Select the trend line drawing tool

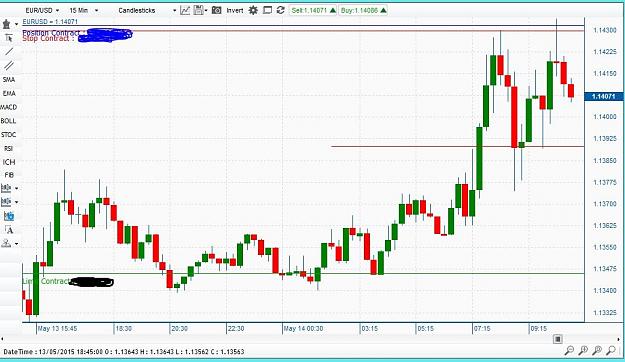(9, 51)
